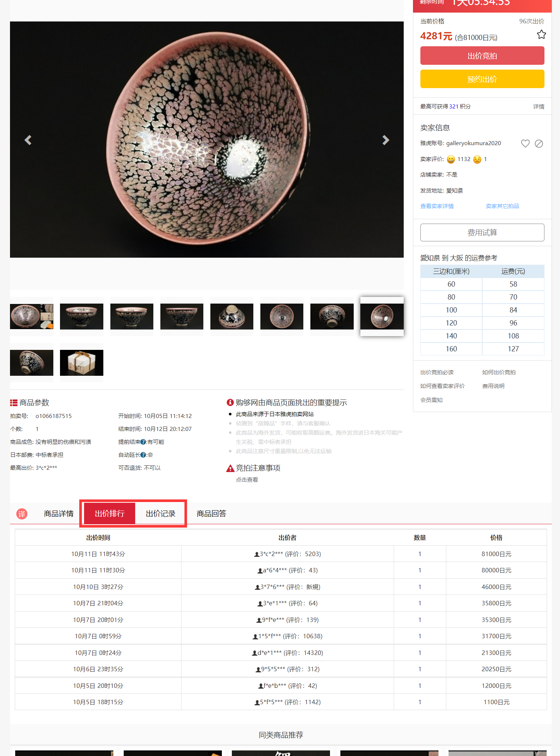Click the 出价者 column header
The width and height of the screenshot is (560, 756).
pyautogui.click(x=287, y=538)
